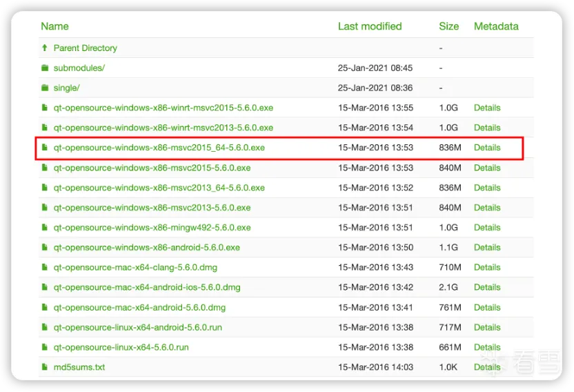Image resolution: width=574 pixels, height=392 pixels.
Task: Download qt-opensource-windows-x86-msvc2015-5.6.0.exe
Action: (x=152, y=168)
